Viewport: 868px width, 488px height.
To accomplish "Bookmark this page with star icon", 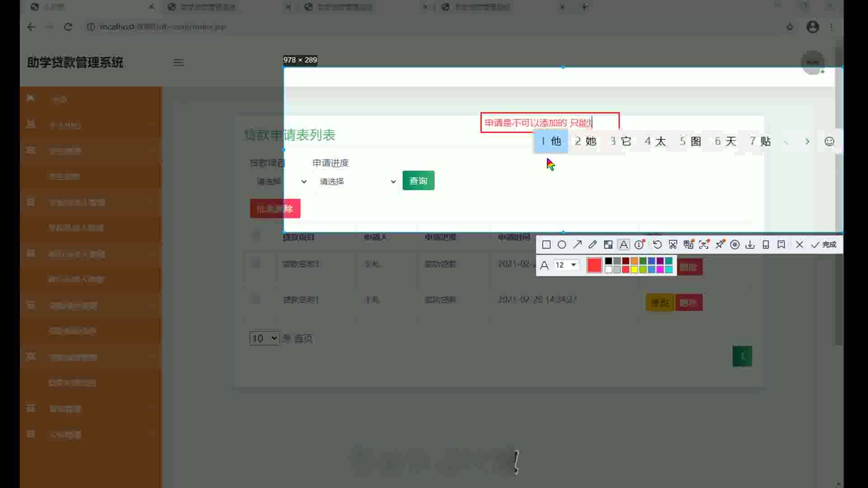I will point(790,27).
